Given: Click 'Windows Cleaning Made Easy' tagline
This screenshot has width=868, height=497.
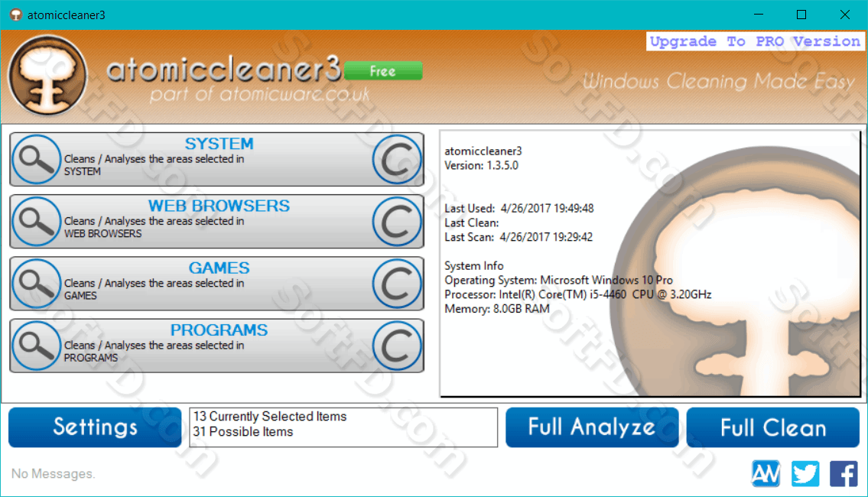Looking at the screenshot, I should 719,81.
